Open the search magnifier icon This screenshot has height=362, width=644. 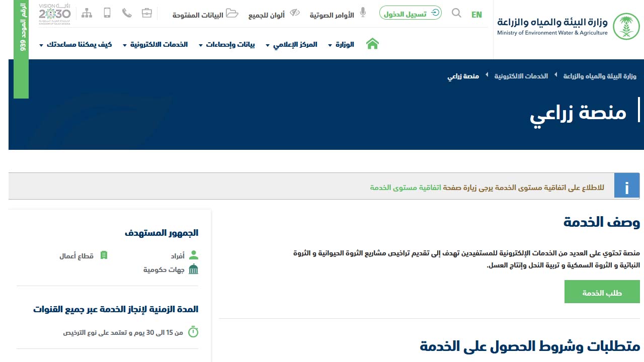(456, 13)
